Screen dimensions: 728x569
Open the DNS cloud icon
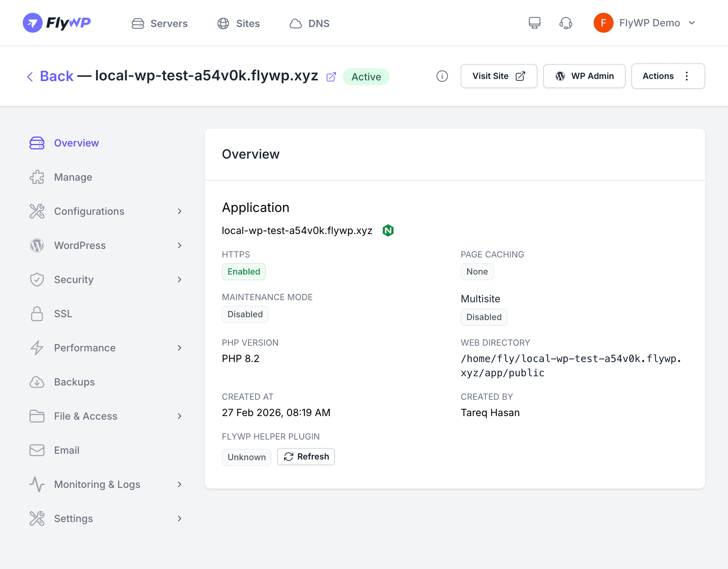point(296,23)
